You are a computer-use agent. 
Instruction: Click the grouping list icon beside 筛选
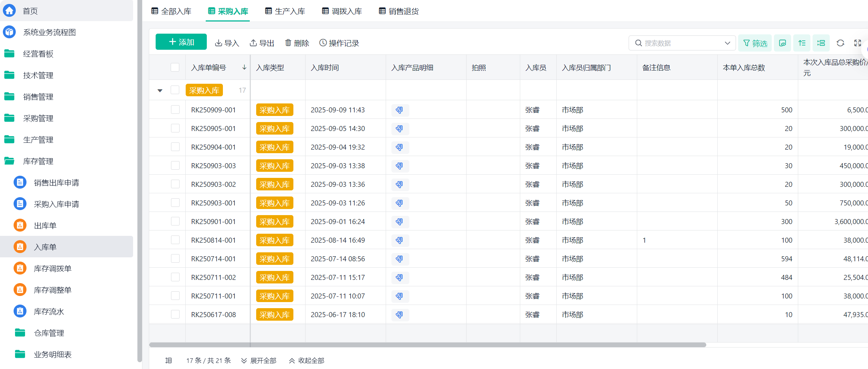pyautogui.click(x=821, y=43)
